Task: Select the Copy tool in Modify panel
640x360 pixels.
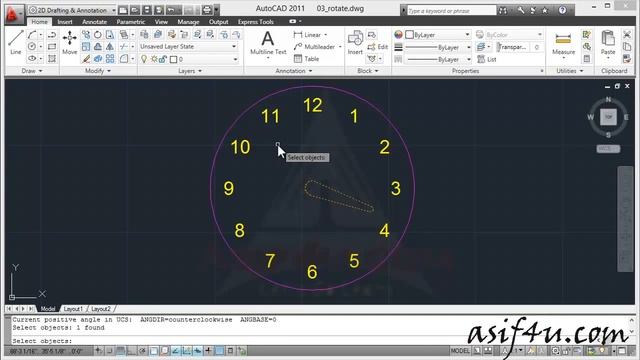Action: [86, 35]
